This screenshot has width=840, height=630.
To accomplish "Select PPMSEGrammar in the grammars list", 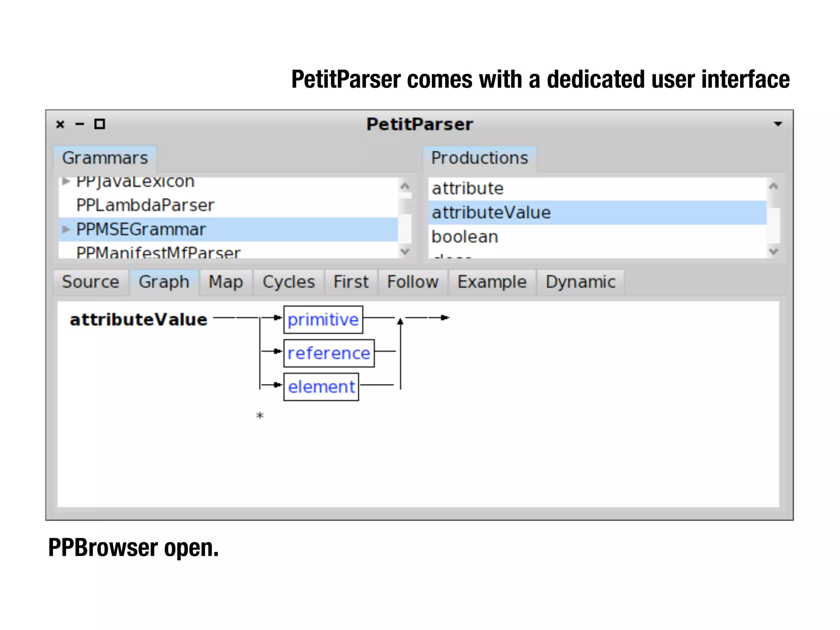I will [228, 229].
